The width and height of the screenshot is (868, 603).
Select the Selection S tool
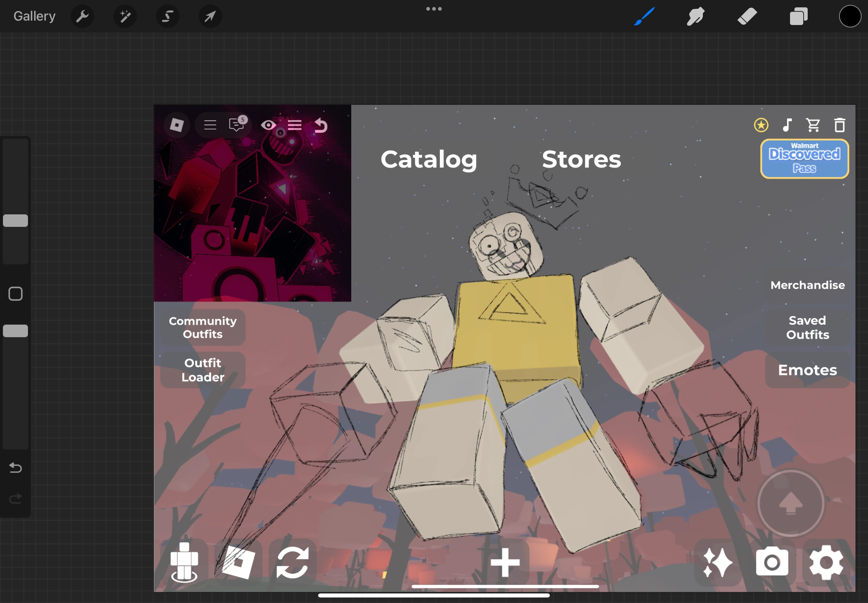tap(167, 16)
